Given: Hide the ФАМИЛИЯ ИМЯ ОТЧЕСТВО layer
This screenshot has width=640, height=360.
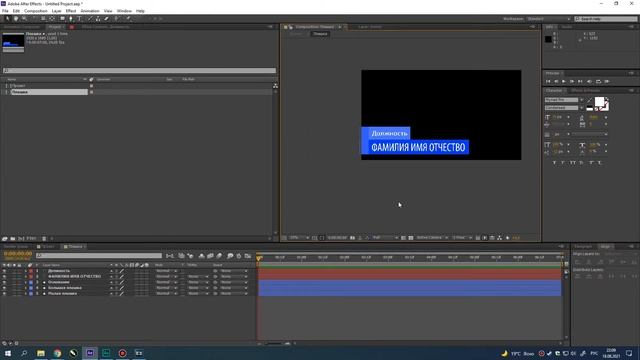Looking at the screenshot, I should pos(4,276).
